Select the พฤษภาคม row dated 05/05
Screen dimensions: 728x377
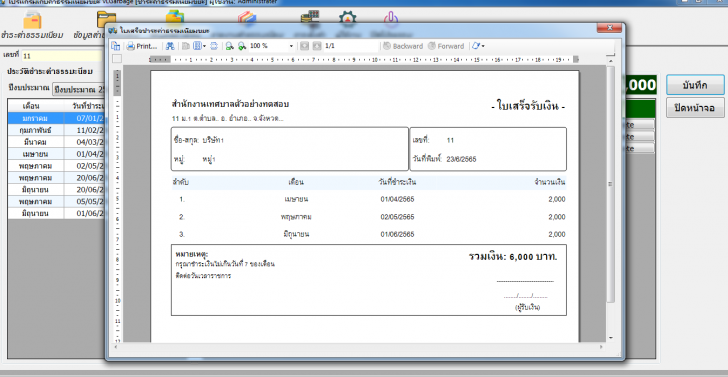pos(57,202)
